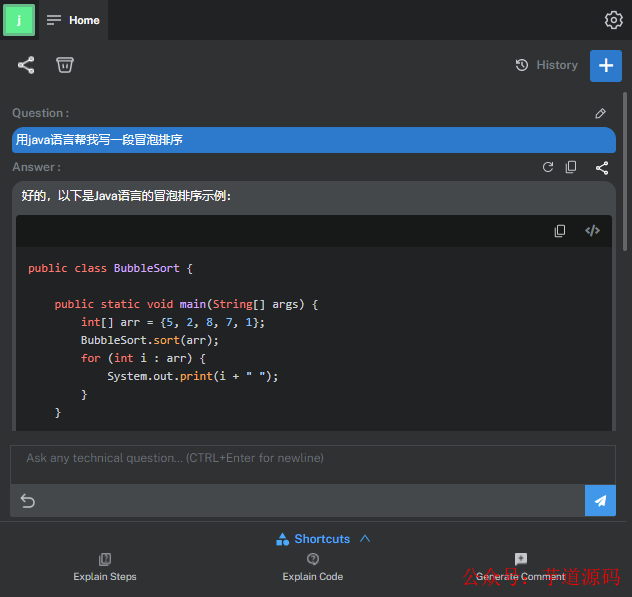Click the answer intro text '好的，以下是Java语言的冒泡排序示例'

click(126, 196)
